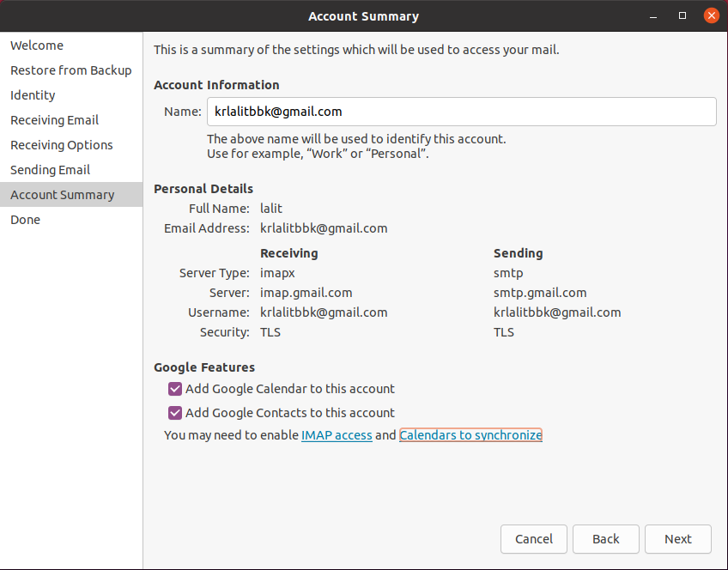Select Welcome in the sidebar
Viewport: 728px width, 570px height.
pos(36,45)
